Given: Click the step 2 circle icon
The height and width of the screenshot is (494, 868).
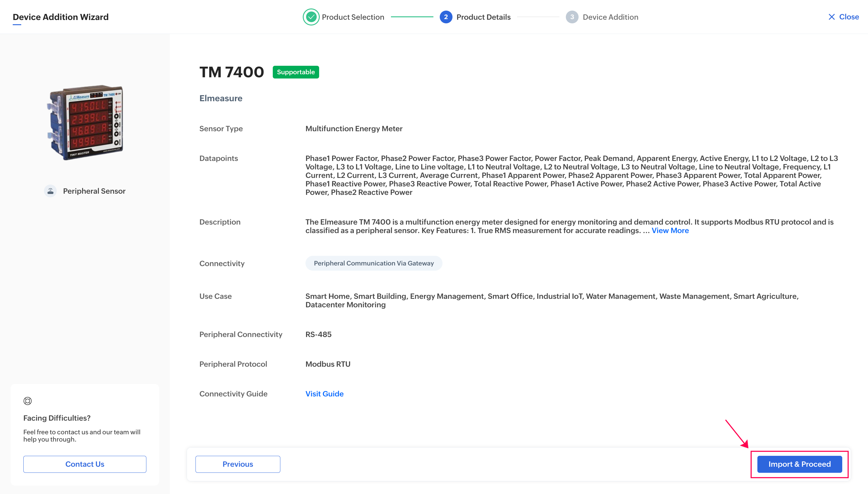Looking at the screenshot, I should [446, 17].
